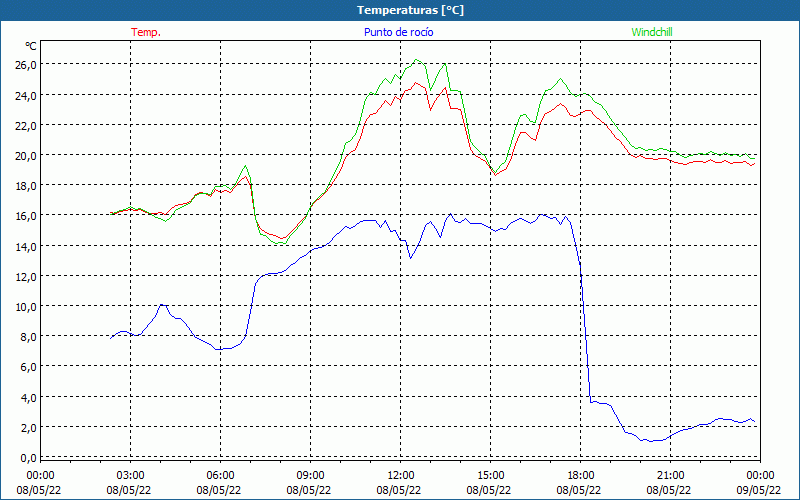The image size is (800, 500).
Task: Select the blue 'Punto de rocío' legend label
Action: tap(398, 32)
